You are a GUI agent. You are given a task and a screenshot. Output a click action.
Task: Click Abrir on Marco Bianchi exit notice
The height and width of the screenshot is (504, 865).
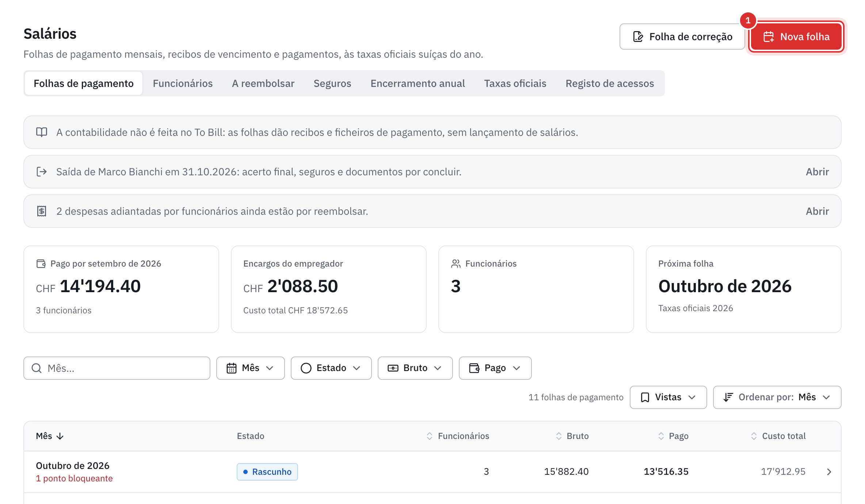(817, 172)
